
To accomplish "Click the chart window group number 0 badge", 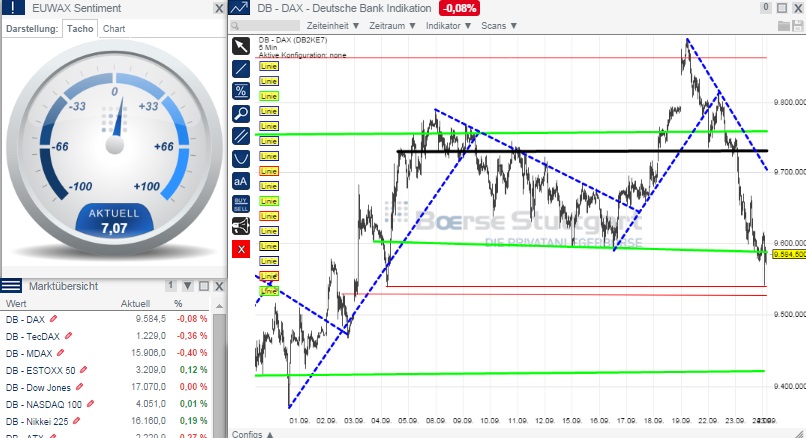I will point(766,8).
